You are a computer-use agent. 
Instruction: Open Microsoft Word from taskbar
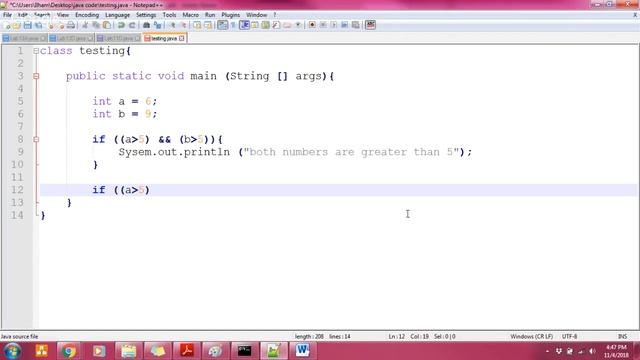(302, 351)
